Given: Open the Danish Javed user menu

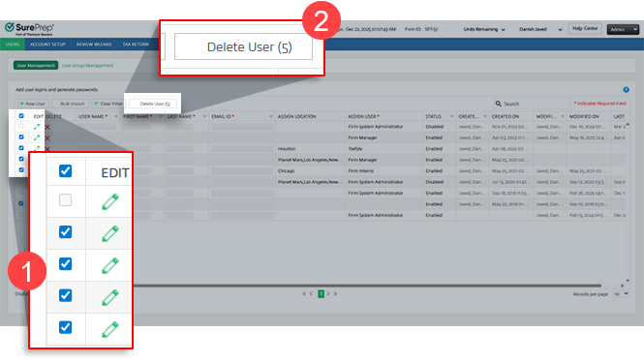Looking at the screenshot, I should point(540,30).
